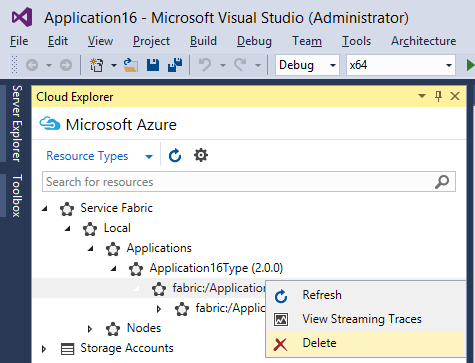Open the Architecture menu

click(x=424, y=41)
